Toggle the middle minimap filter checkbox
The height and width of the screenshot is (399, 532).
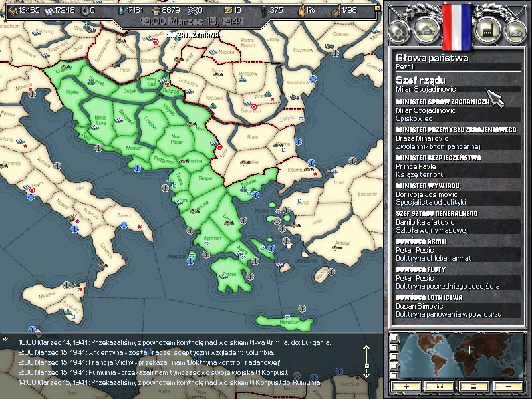pyautogui.click(x=394, y=356)
